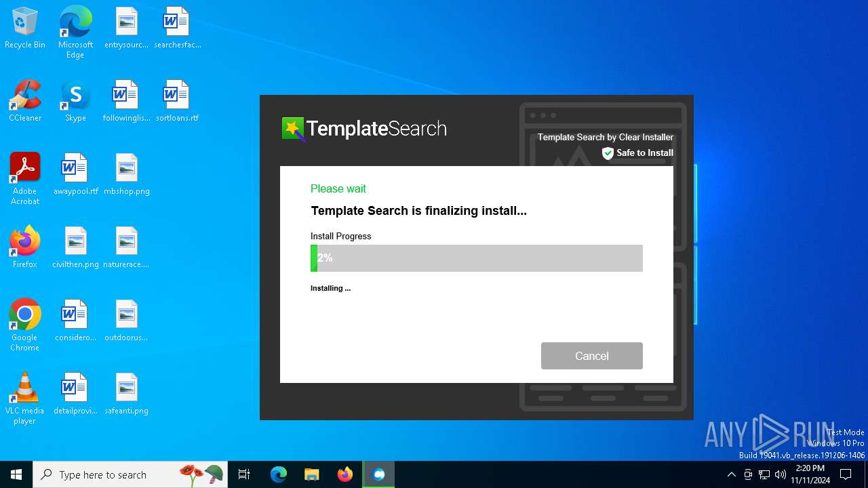The width and height of the screenshot is (868, 488).
Task: Open the network status tray icon
Action: (764, 474)
